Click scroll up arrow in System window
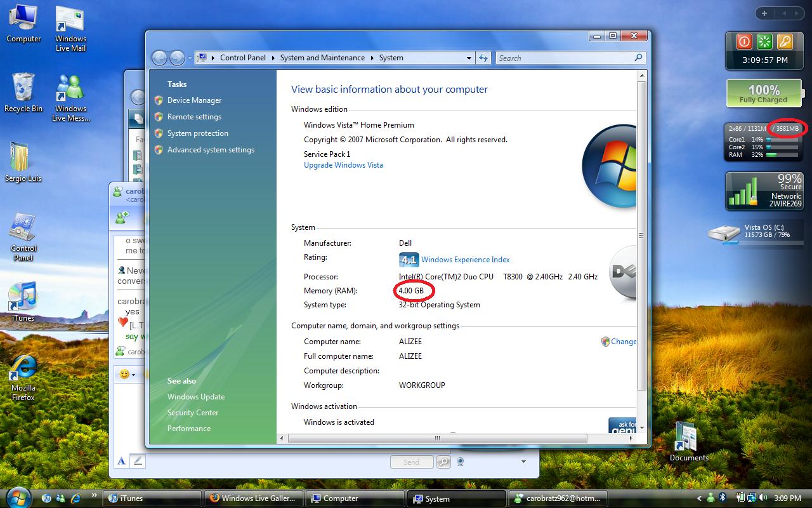 click(641, 76)
